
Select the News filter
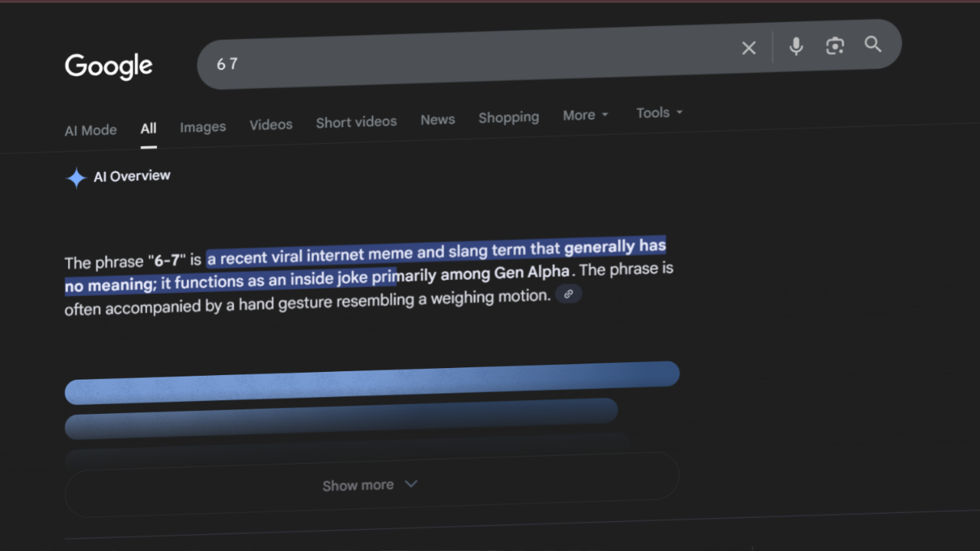click(x=437, y=119)
